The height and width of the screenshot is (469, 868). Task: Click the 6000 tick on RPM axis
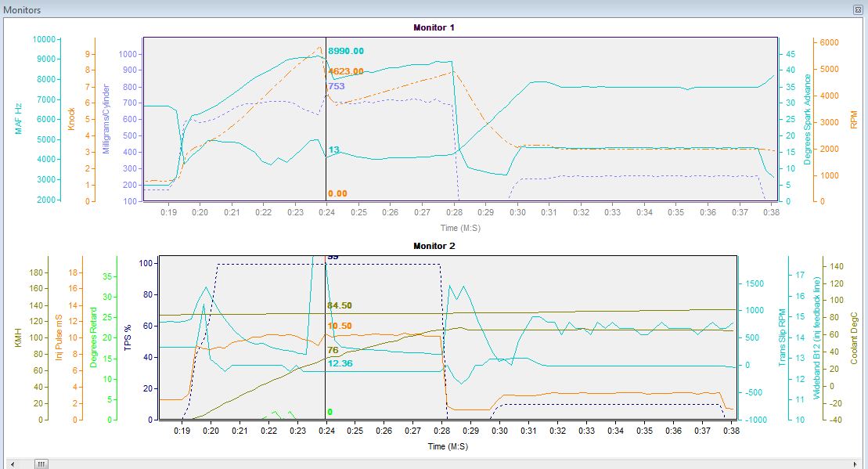829,42
